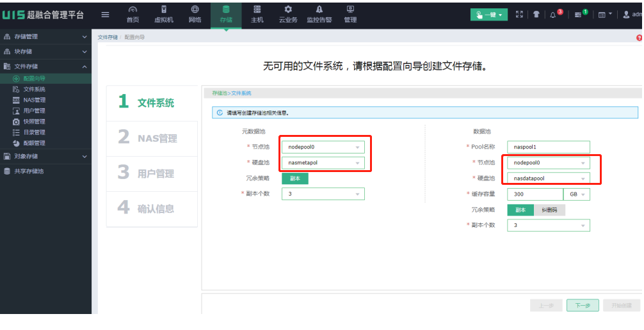This screenshot has width=644, height=330.
Task: Open the 监控告警 top navigation item
Action: pos(319,15)
